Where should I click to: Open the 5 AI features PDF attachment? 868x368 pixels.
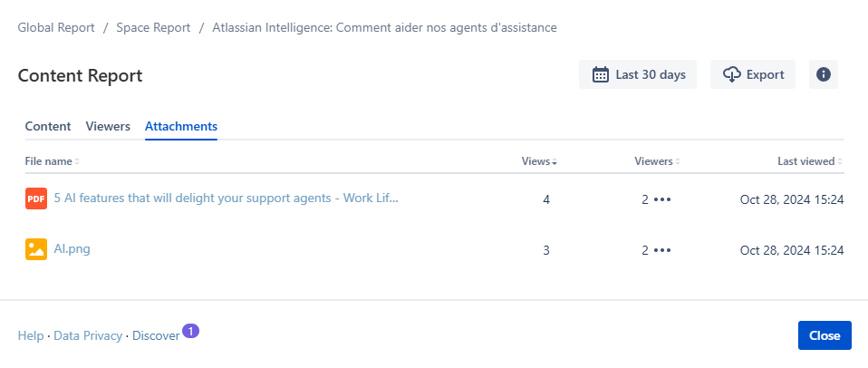[226, 198]
